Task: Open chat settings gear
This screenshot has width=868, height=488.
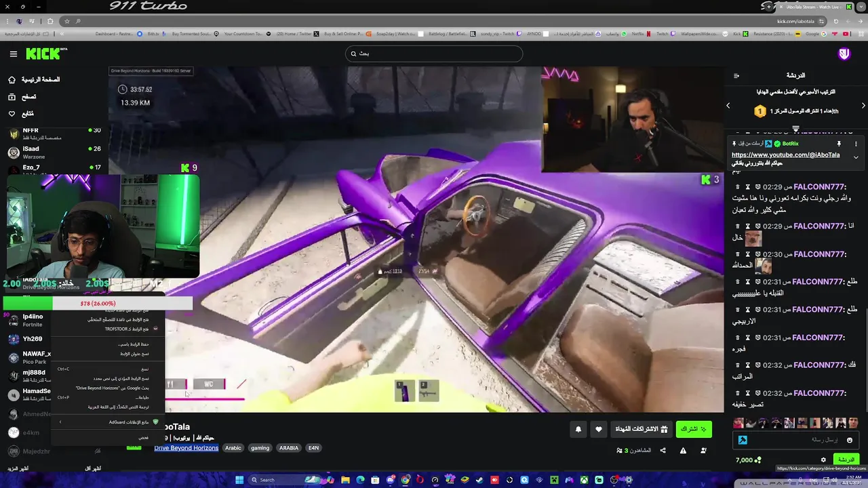Action: point(823,460)
